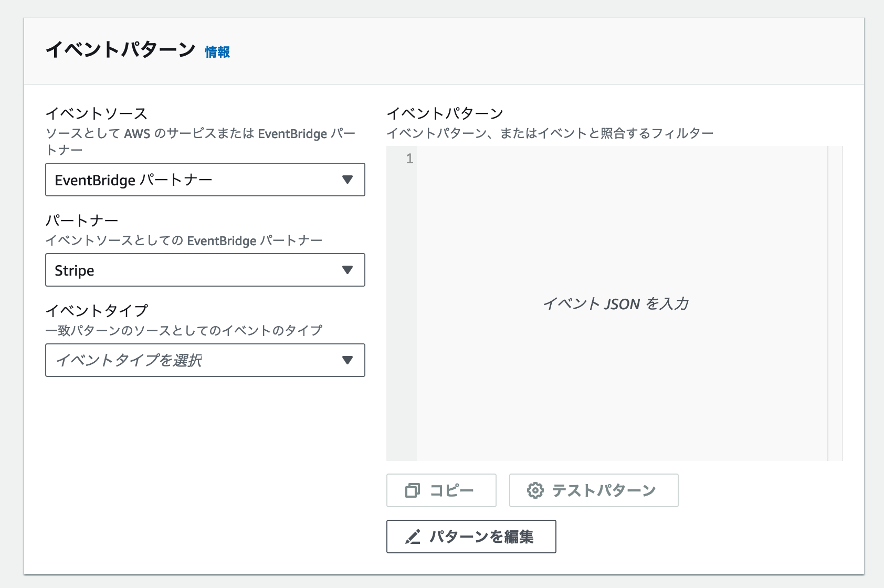Click the イベントソース field label
The width and height of the screenshot is (884, 588).
pyautogui.click(x=97, y=113)
